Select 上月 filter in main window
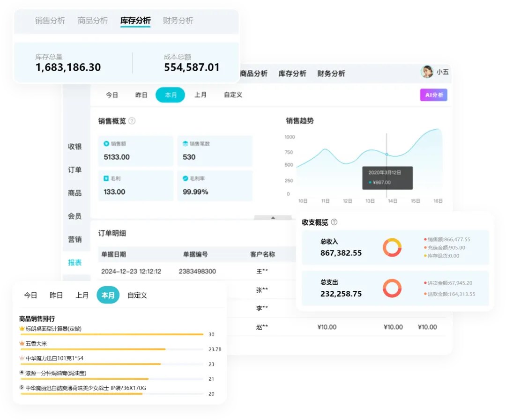 (201, 95)
